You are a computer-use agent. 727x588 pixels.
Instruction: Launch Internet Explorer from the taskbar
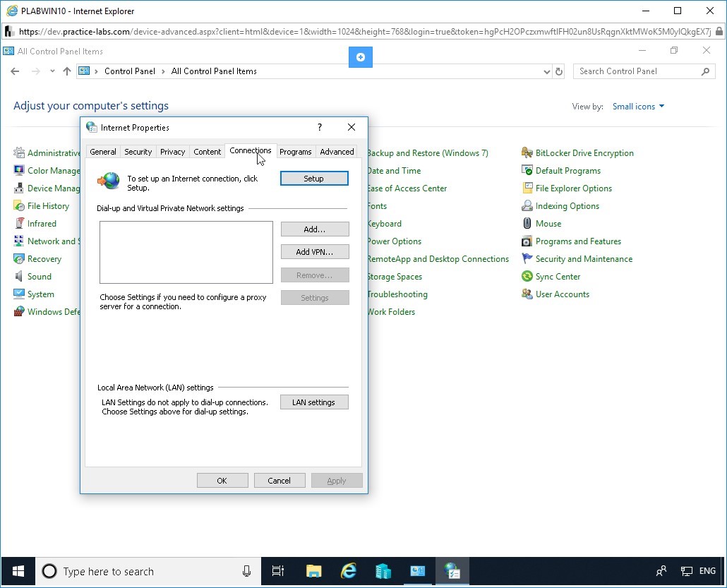coord(348,571)
